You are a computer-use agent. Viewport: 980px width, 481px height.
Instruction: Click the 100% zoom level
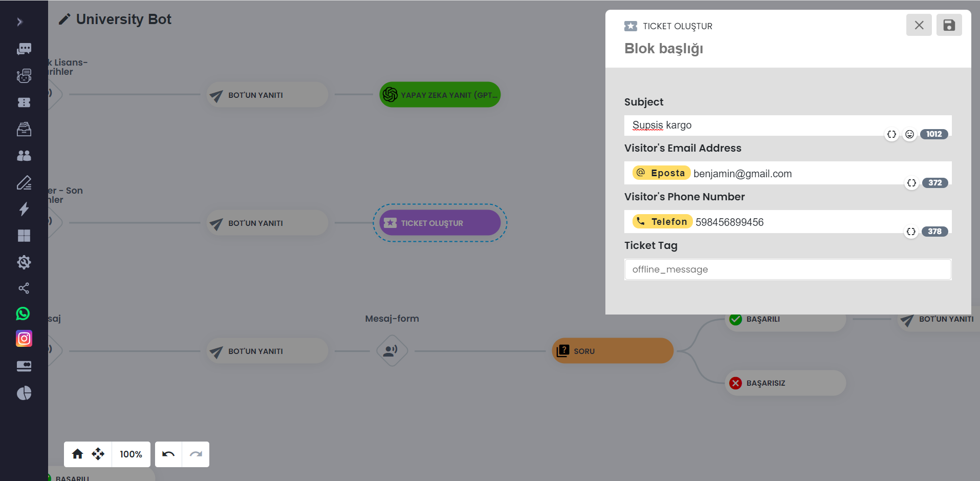(x=131, y=454)
